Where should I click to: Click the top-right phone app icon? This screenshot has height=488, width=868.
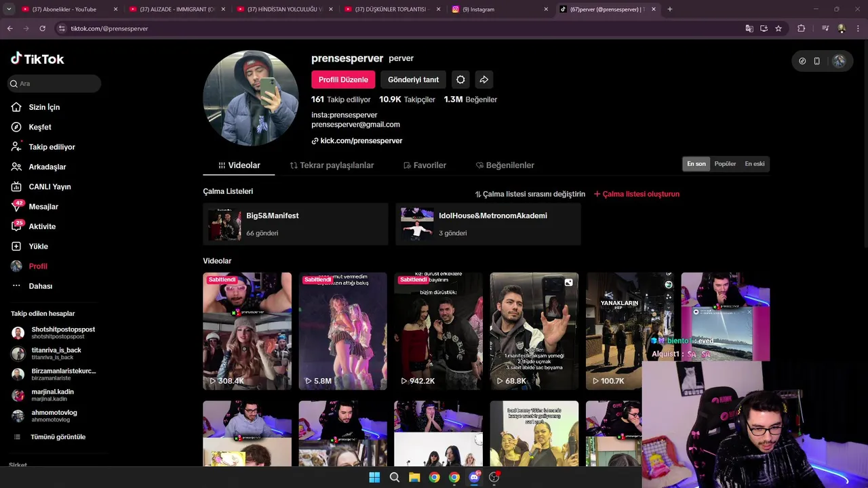816,61
